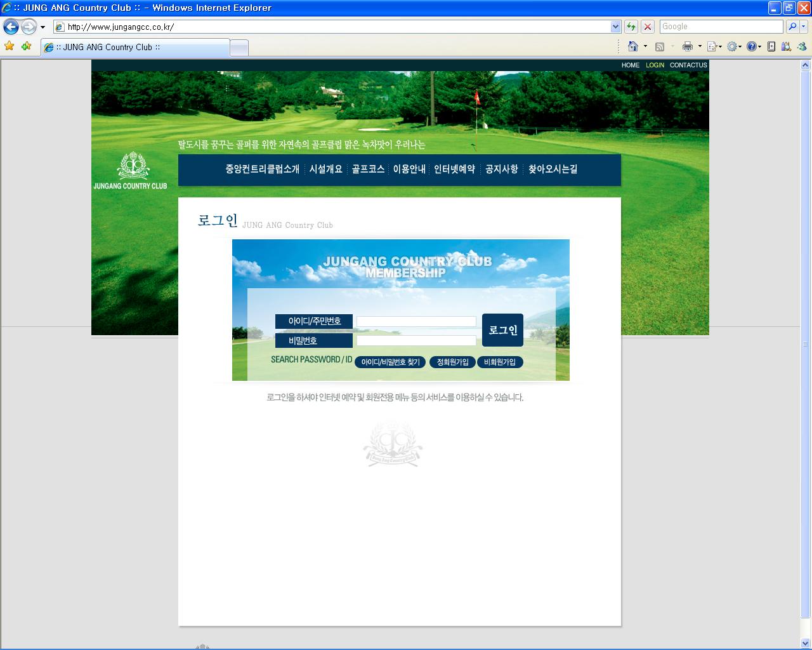Viewport: 812px width, 650px height.
Task: Click the Blog This toolbar icon
Action: click(x=771, y=46)
